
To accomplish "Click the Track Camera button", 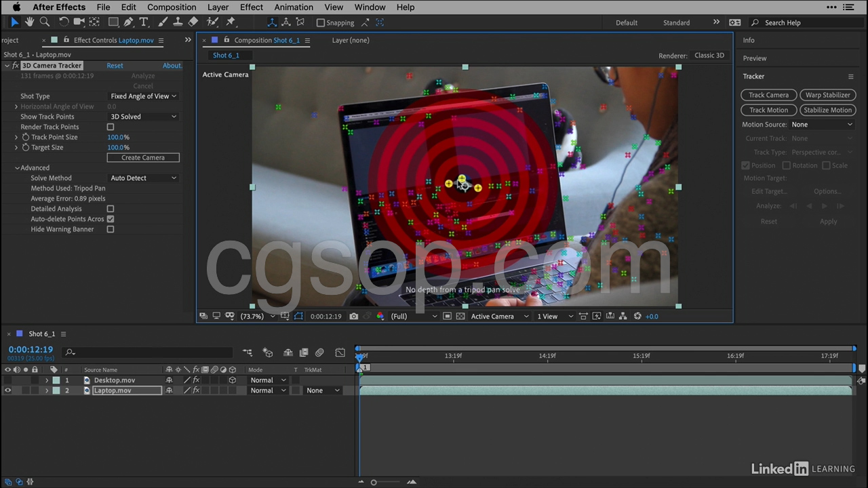I will coord(768,96).
